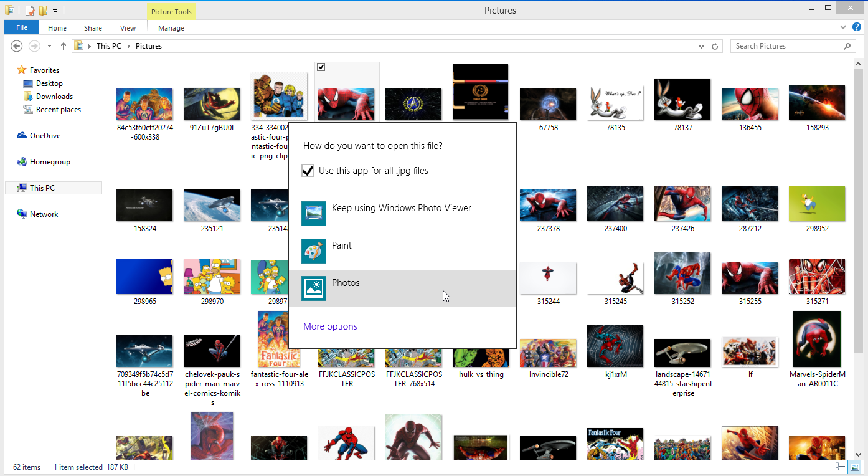Choose the Paint app icon

(314, 252)
